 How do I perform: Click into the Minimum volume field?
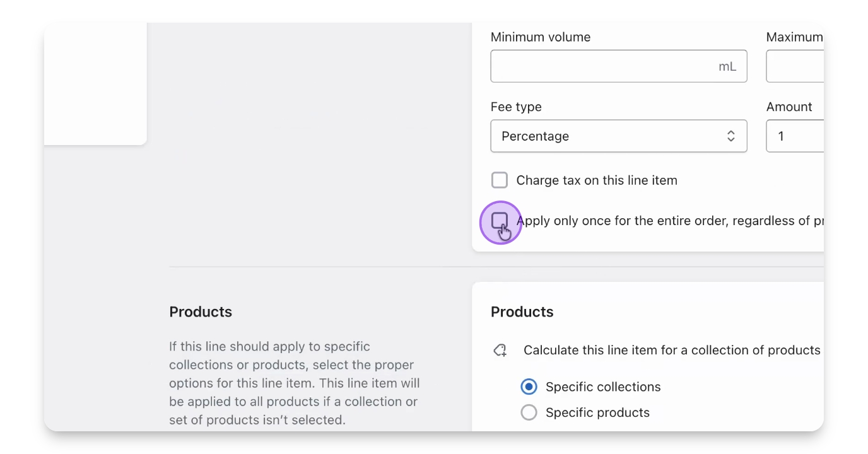599,66
